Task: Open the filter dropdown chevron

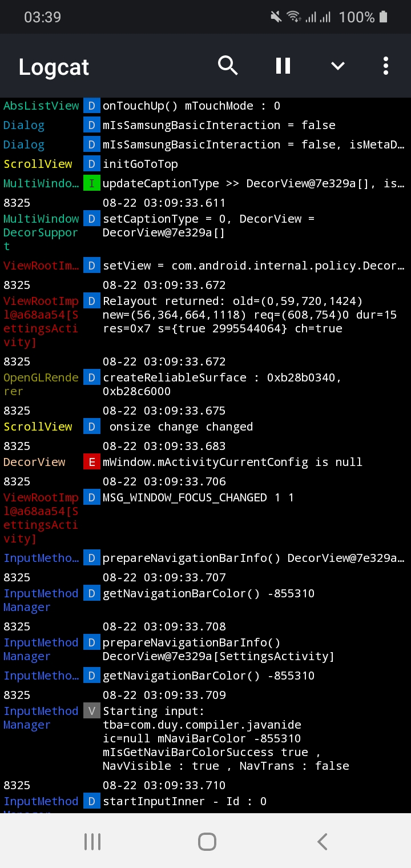Action: coord(337,66)
